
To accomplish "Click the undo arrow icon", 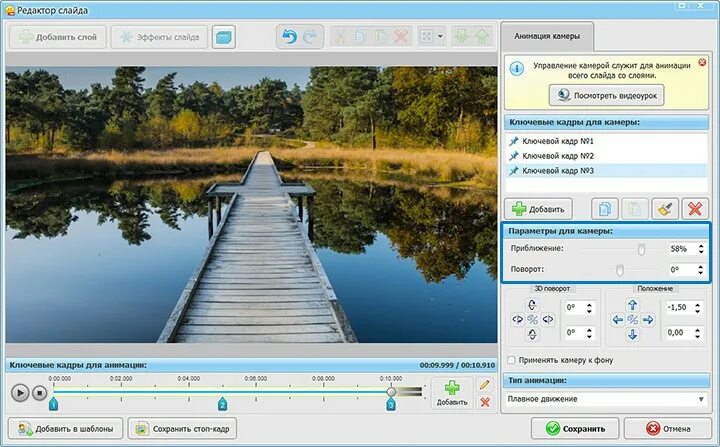I will pyautogui.click(x=289, y=36).
